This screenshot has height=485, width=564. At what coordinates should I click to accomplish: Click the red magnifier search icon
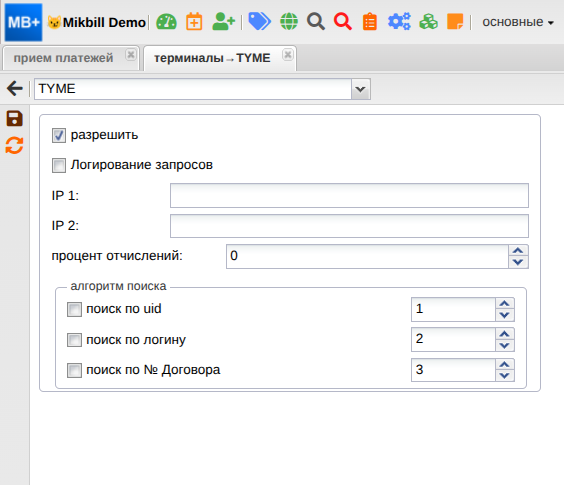[343, 22]
